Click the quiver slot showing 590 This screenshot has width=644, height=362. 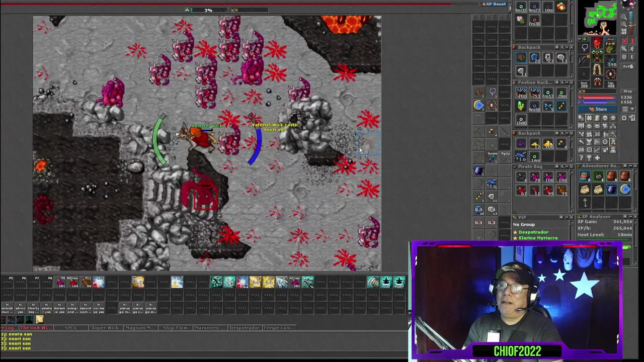click(x=610, y=61)
